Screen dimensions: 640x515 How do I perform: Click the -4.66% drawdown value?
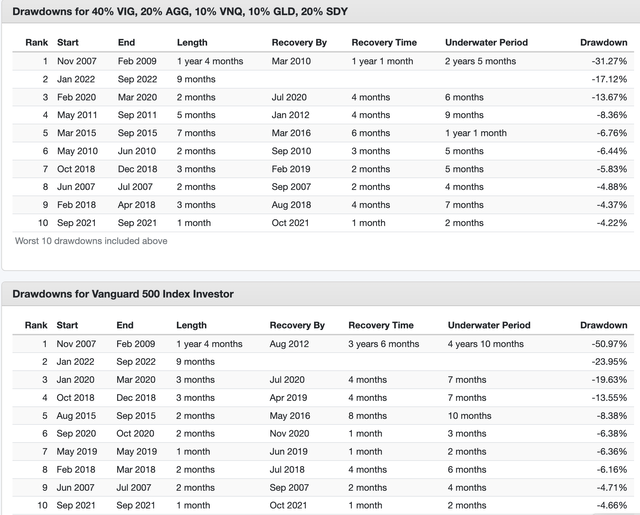[x=611, y=506]
